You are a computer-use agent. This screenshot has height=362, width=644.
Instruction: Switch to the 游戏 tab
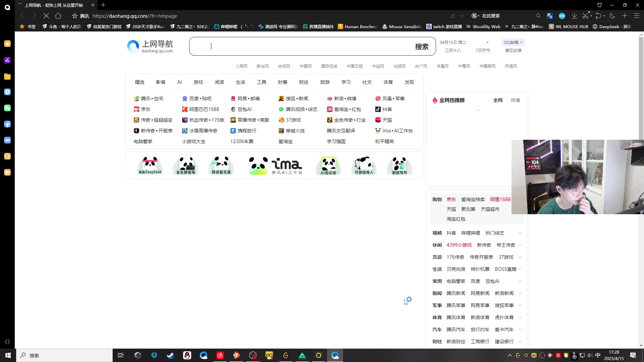click(x=198, y=82)
